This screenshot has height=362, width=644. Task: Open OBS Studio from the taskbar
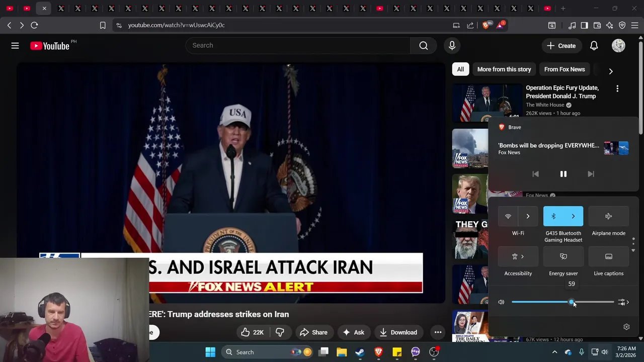(434, 352)
